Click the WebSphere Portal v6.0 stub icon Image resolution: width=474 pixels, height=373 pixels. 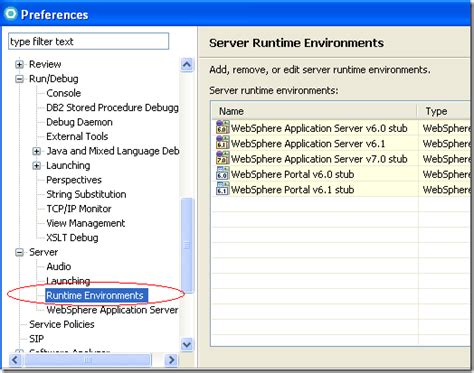click(223, 174)
